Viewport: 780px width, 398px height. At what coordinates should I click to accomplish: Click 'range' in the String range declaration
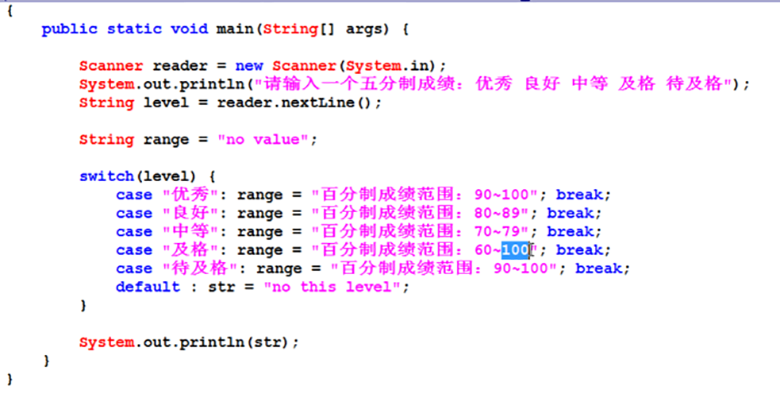tap(166, 141)
